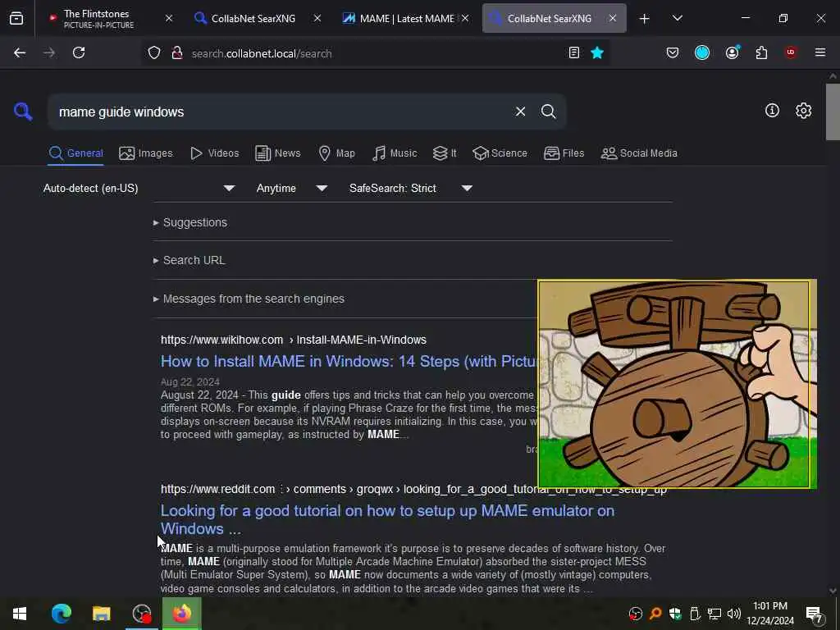Open the SafeSearch: Strict dropdown
This screenshot has width=840, height=630.
point(410,188)
